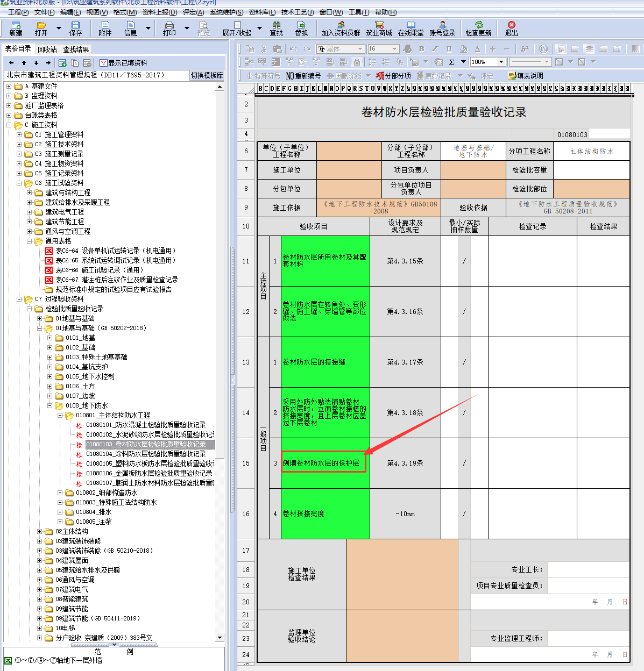Screen dimensions: 644x671
Task: Select 01080104_涂料防水层检验批质量验收记录
Action: [x=146, y=454]
